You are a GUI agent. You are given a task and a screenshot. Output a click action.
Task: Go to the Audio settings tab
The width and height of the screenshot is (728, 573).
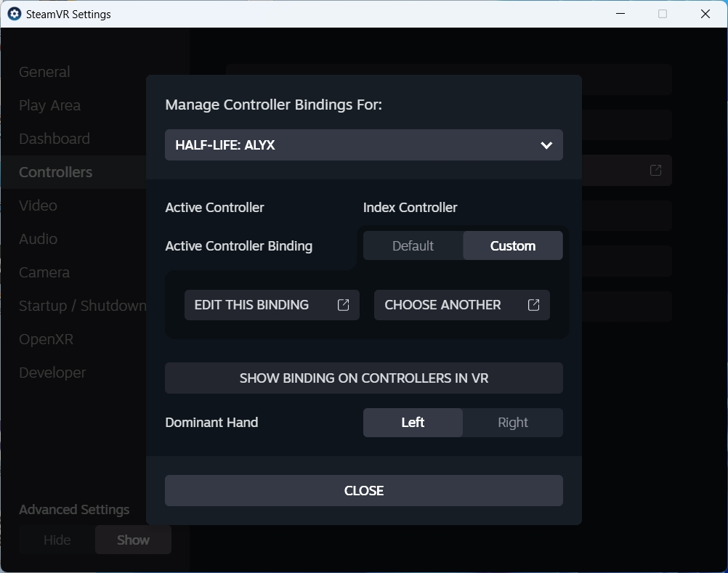pyautogui.click(x=38, y=239)
